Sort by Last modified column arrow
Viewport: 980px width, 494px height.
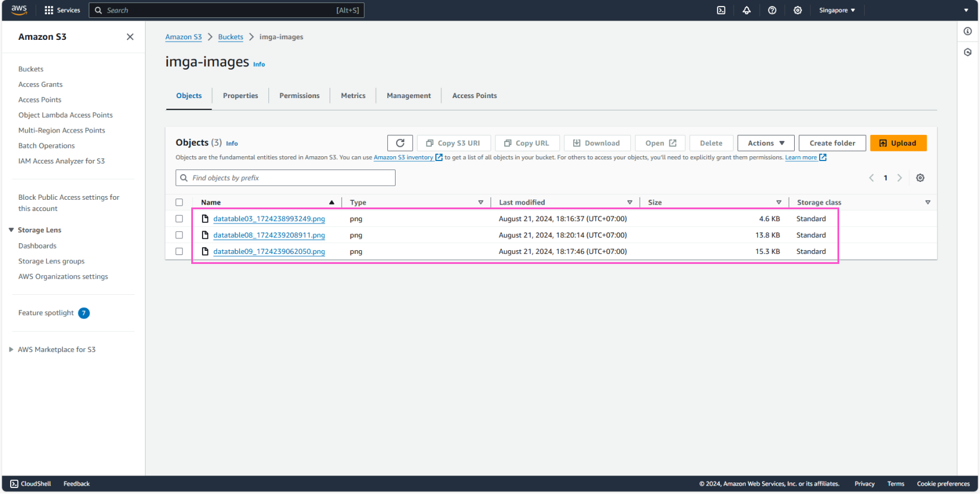pos(630,203)
